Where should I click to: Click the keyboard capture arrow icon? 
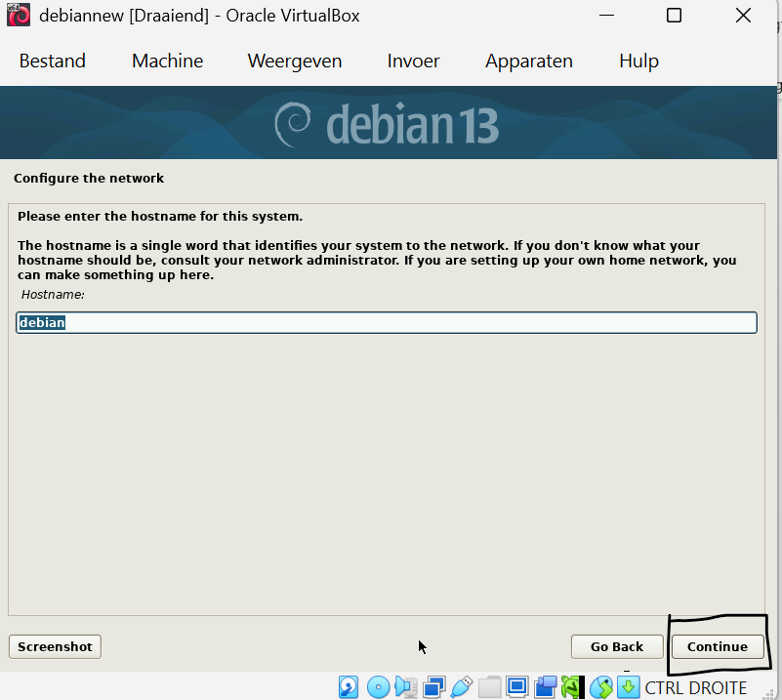pyautogui.click(x=629, y=687)
